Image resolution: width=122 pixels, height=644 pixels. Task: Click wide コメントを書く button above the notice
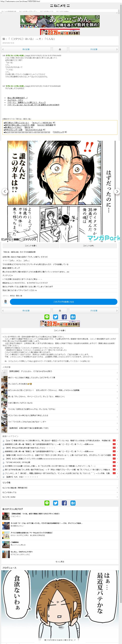[60, 331]
